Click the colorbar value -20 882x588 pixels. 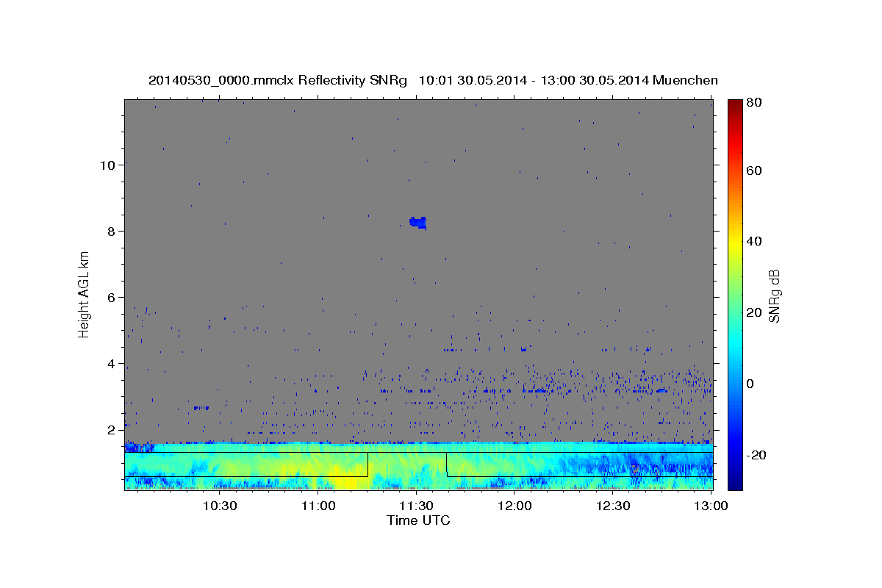pyautogui.click(x=755, y=455)
